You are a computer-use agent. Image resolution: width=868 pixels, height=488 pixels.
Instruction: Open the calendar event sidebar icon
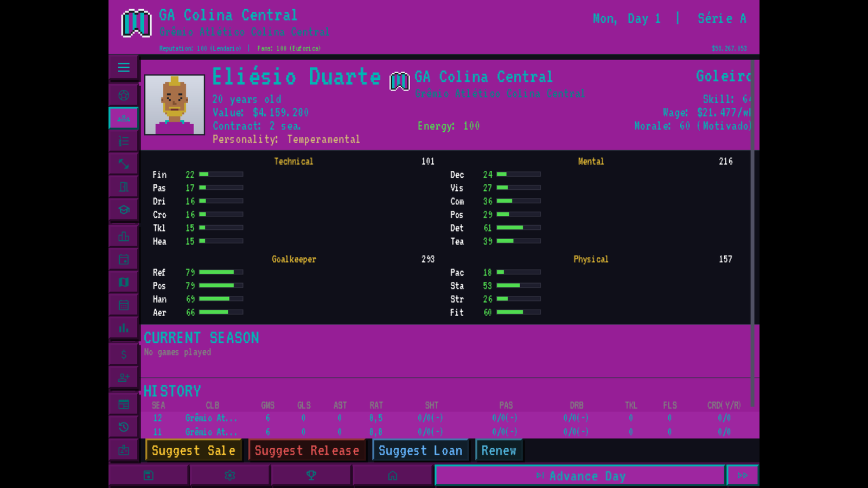124,259
